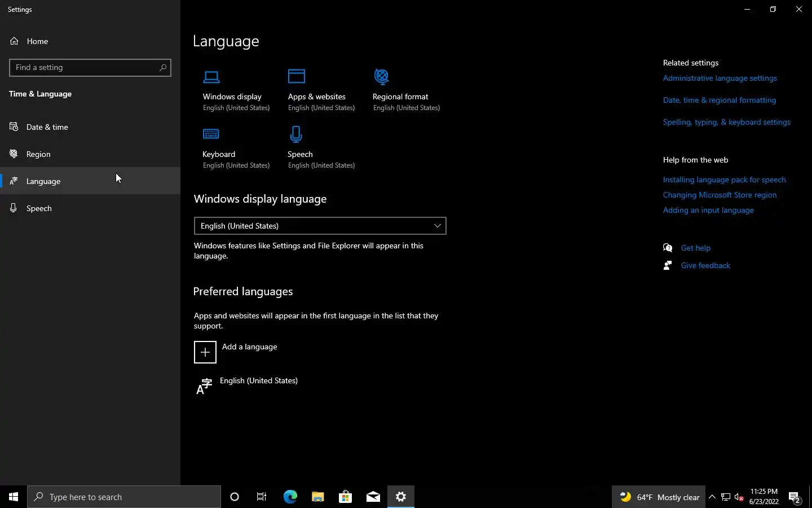Open the Windows Start menu
The image size is (812, 508).
14,497
